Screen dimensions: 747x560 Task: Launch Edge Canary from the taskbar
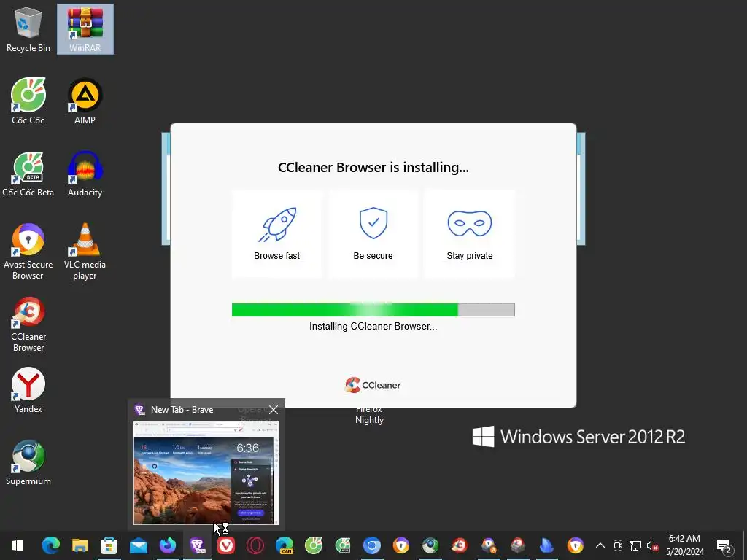(x=285, y=545)
